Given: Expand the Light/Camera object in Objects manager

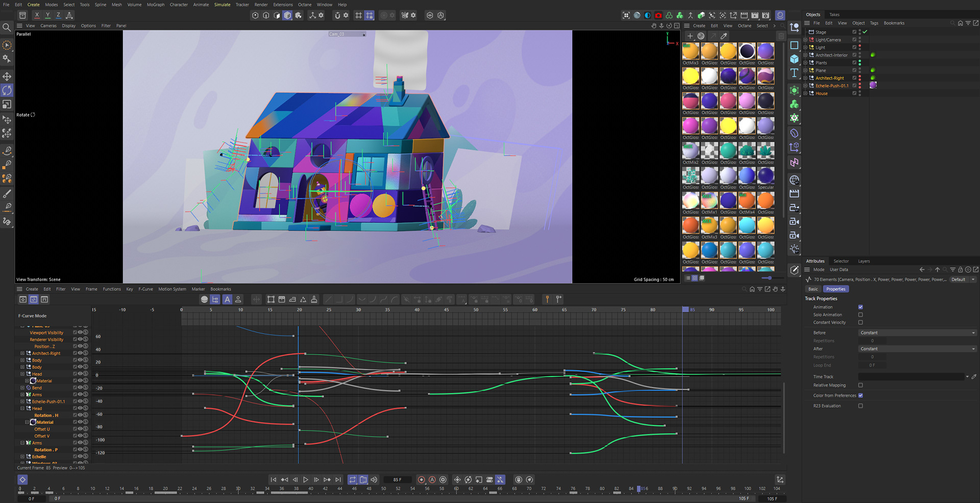Looking at the screenshot, I should [805, 40].
